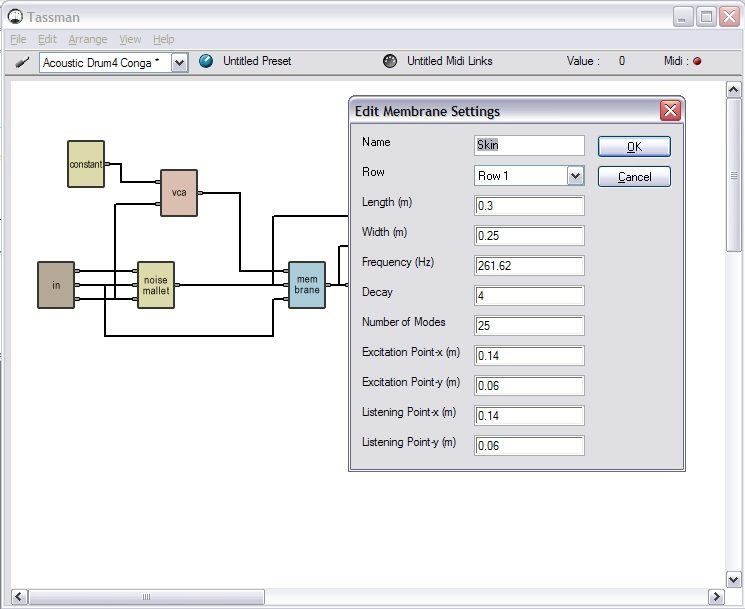Open the Help menu
Viewport: 745px width, 609px height.
(x=163, y=39)
